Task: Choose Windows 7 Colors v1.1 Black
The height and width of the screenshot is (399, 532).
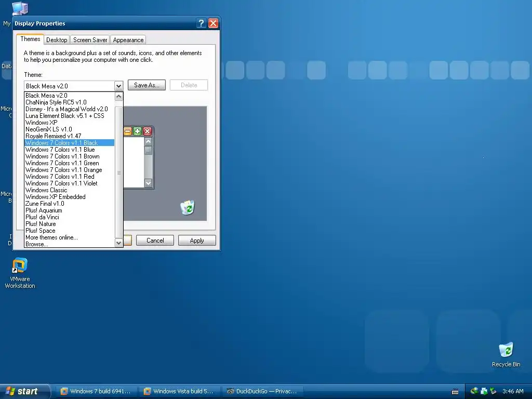Action: click(69, 143)
